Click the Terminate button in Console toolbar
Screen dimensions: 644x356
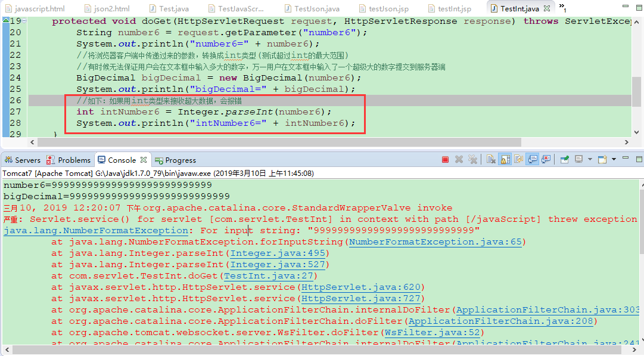(445, 159)
